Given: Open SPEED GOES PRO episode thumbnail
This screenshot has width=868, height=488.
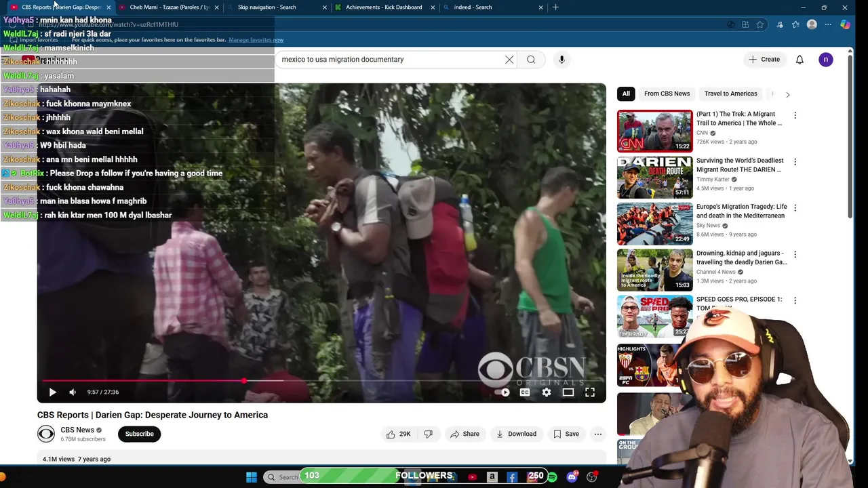Looking at the screenshot, I should coord(655,316).
